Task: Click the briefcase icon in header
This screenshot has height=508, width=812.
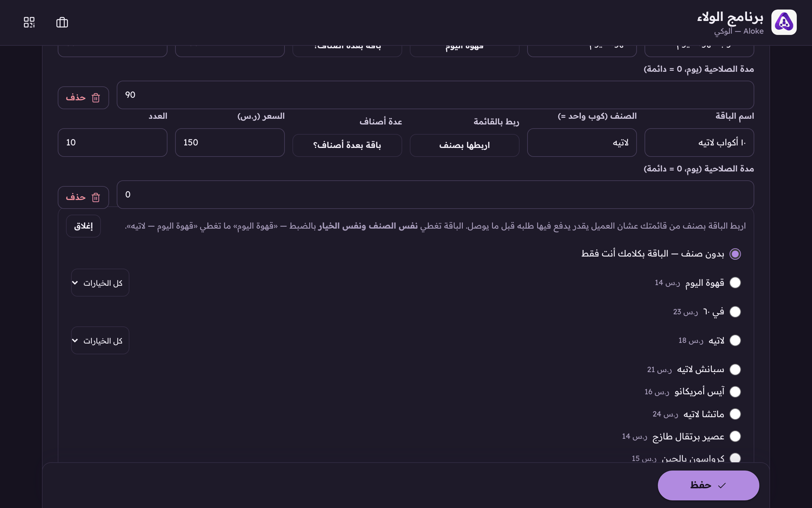Action: point(62,22)
